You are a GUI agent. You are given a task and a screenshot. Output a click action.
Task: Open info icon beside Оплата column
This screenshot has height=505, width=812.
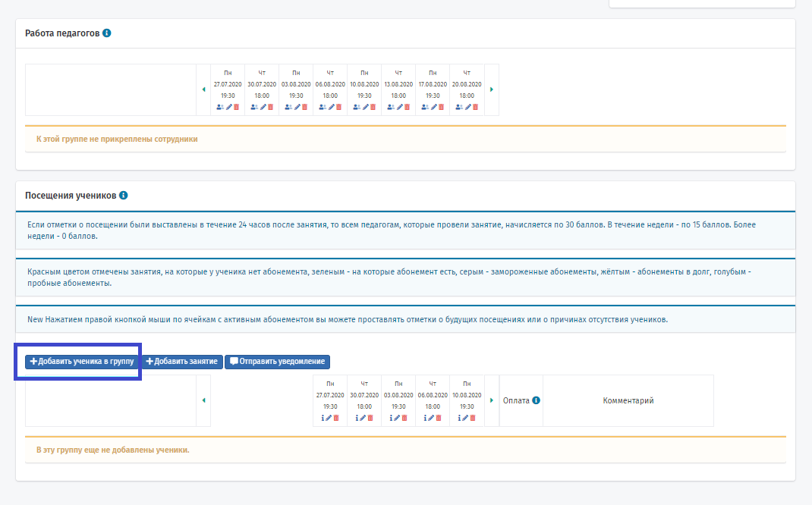tap(536, 400)
